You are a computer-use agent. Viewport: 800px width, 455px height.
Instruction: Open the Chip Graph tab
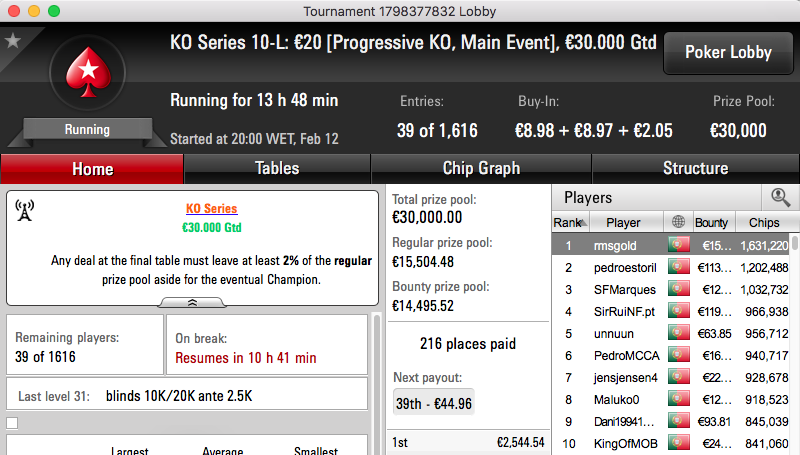[x=481, y=169]
